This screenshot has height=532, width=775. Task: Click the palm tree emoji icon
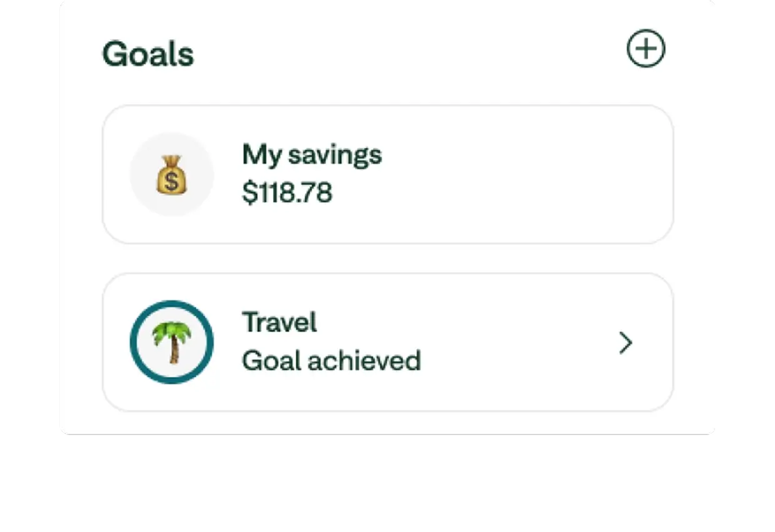click(x=171, y=342)
